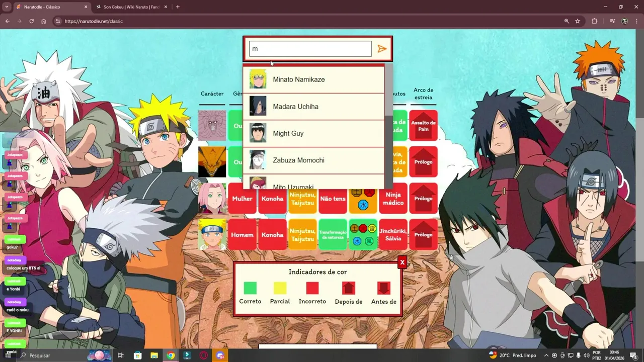The image size is (644, 362).
Task: Open Task View in the taskbar
Action: click(x=121, y=355)
